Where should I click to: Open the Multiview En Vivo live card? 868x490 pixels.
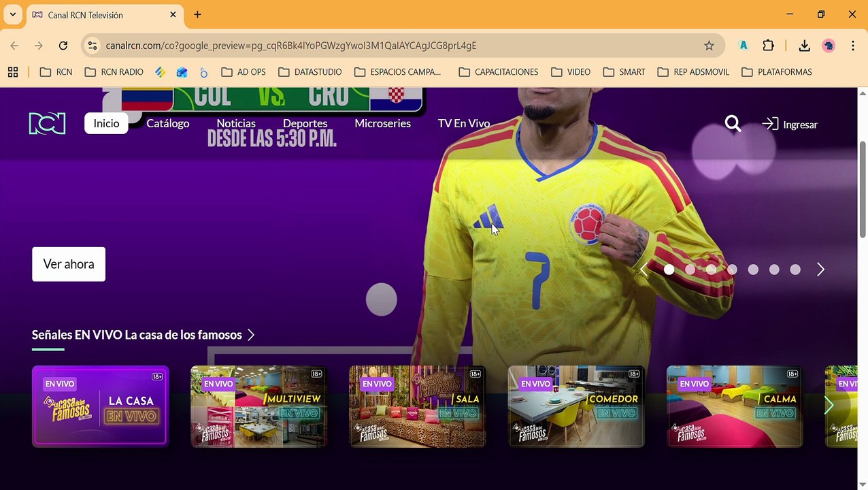259,406
